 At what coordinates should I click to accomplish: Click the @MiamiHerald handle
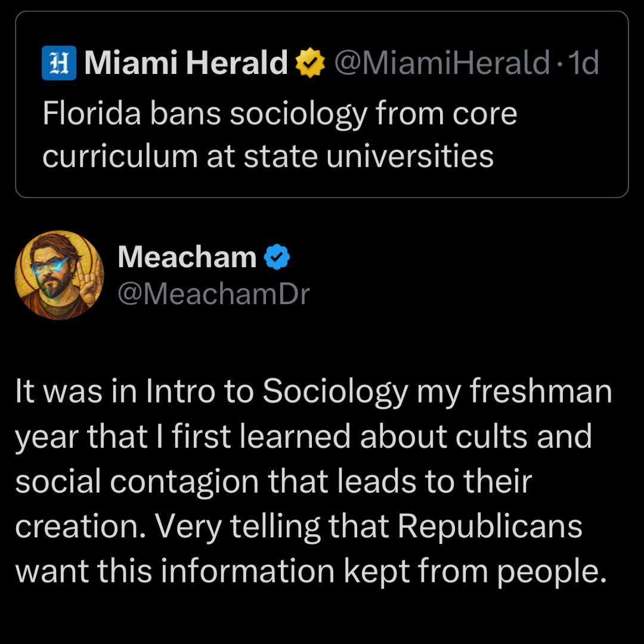pos(441,63)
